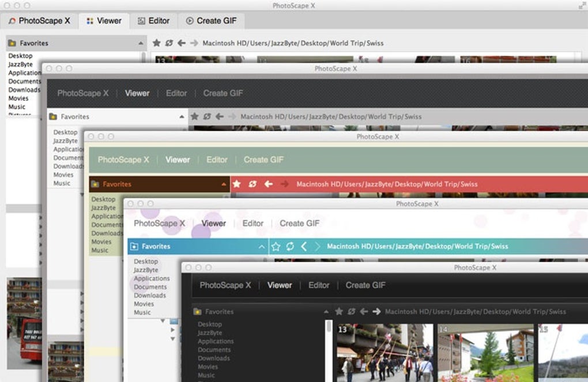Click folder icon in brown Favorites header
The image size is (588, 382).
95,184
